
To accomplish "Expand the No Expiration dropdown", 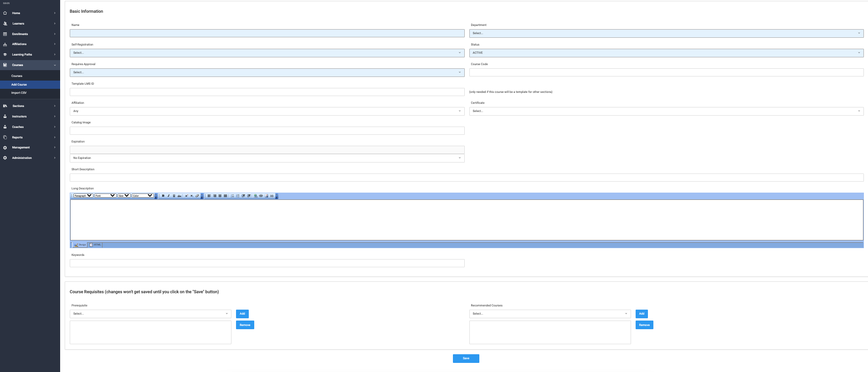I will coord(267,158).
